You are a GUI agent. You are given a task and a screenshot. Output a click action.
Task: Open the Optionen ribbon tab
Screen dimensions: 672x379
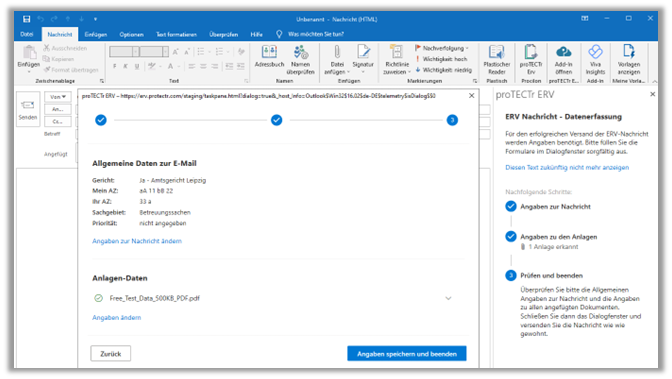point(131,34)
